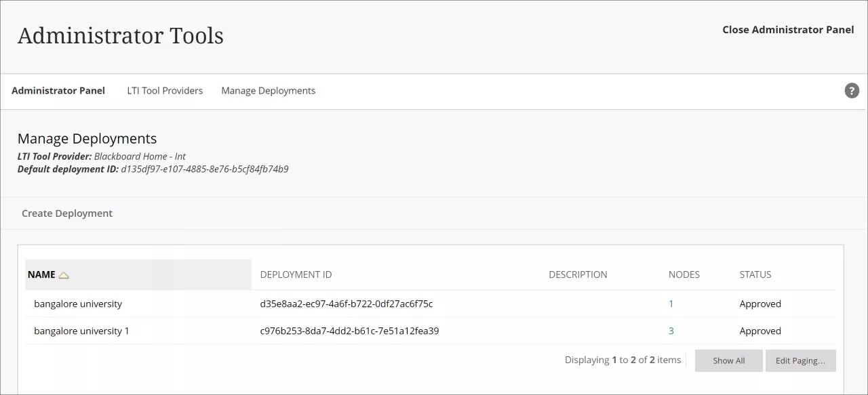Open Create Deployment

point(66,213)
